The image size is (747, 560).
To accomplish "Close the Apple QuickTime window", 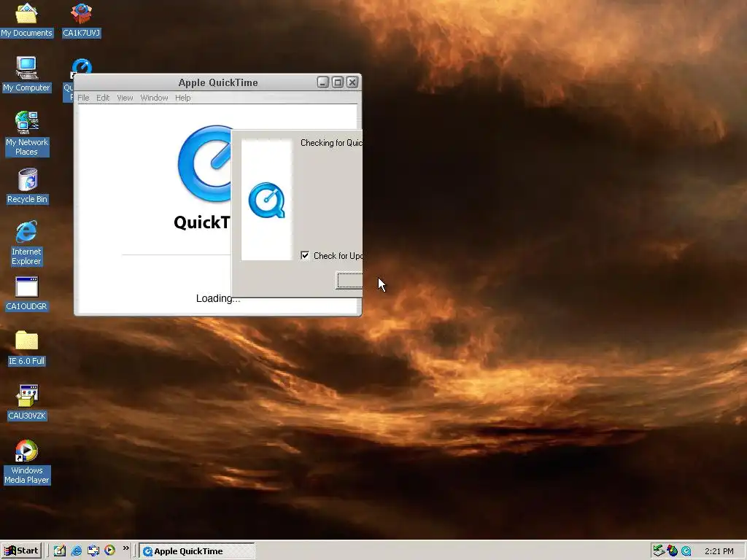I will pyautogui.click(x=352, y=82).
